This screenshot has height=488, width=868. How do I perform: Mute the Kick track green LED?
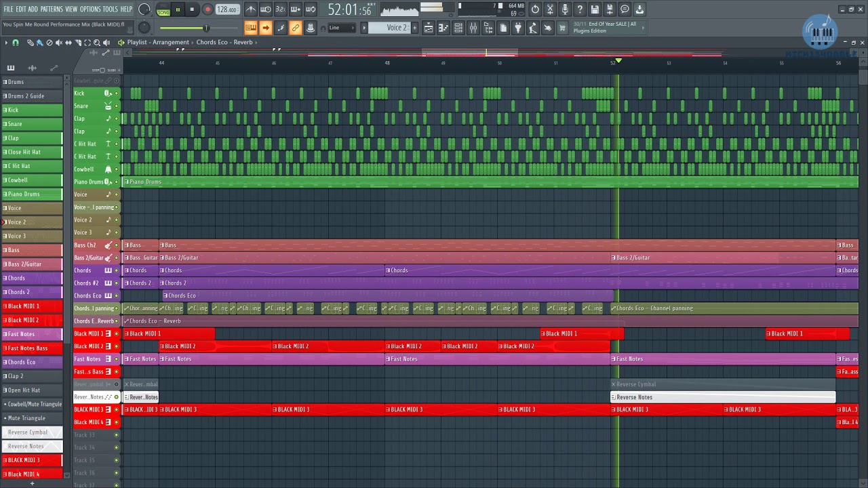tap(116, 93)
